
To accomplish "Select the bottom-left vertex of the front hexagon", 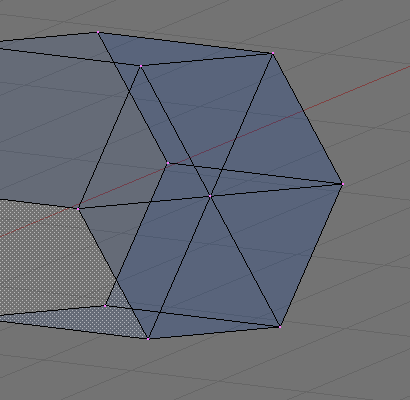I will 148,339.
